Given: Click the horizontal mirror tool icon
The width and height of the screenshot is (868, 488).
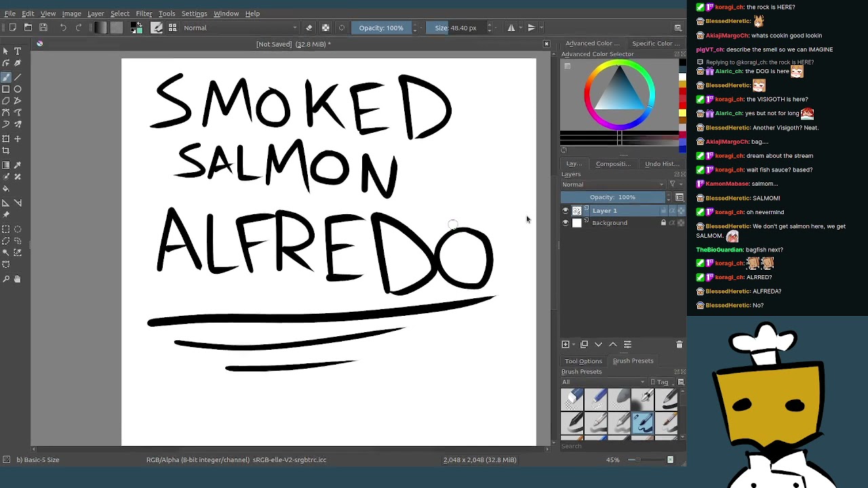Looking at the screenshot, I should coord(511,28).
